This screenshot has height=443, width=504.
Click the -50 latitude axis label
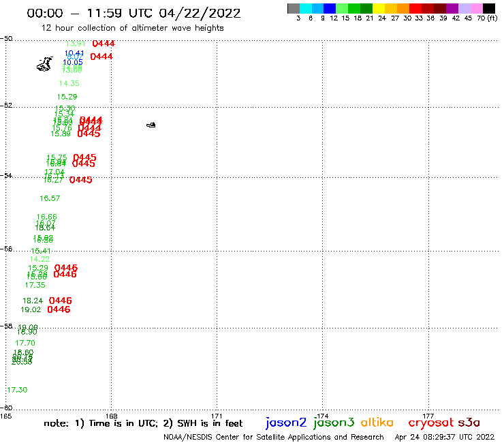tap(6, 39)
